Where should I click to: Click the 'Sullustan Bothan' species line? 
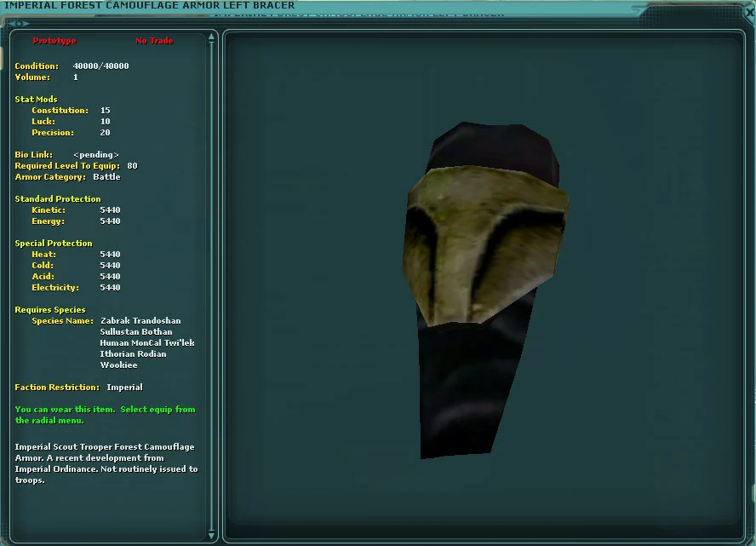(x=136, y=332)
